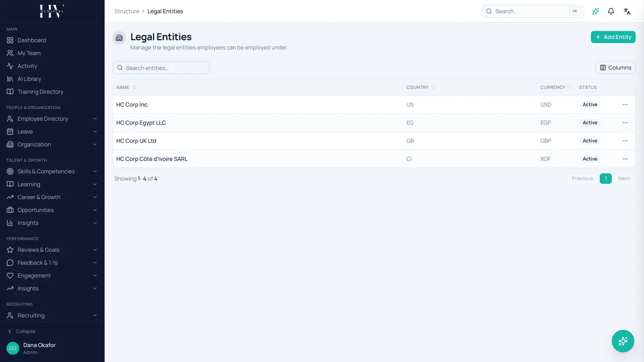Click the HC Corp UK Ltd name

tap(136, 141)
